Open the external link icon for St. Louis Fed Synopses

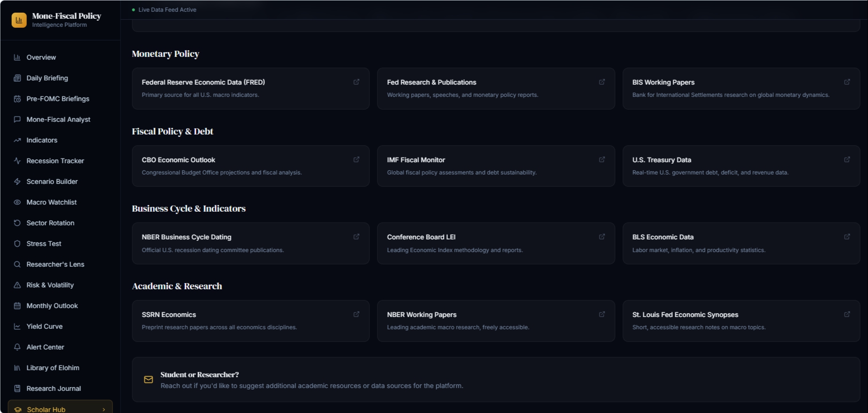point(847,314)
